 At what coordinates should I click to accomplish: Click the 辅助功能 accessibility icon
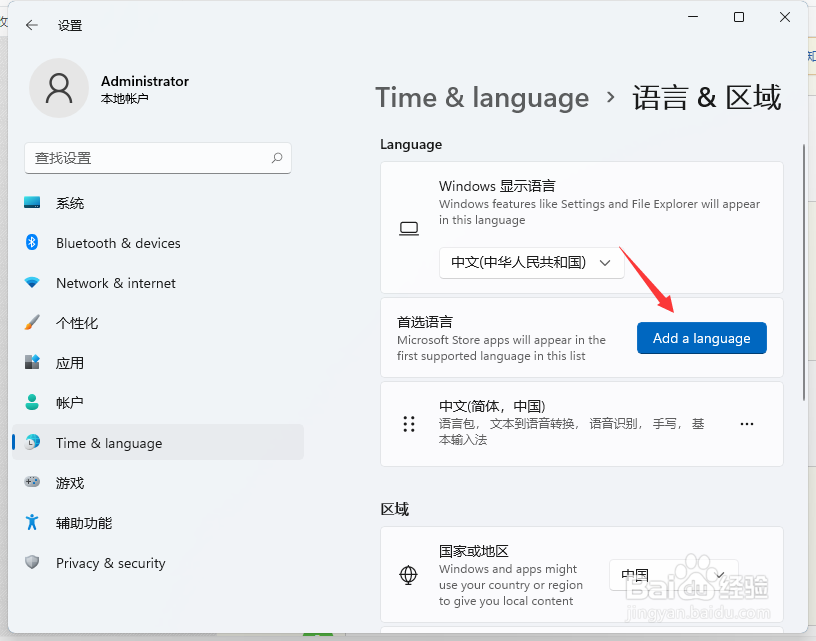click(x=32, y=522)
